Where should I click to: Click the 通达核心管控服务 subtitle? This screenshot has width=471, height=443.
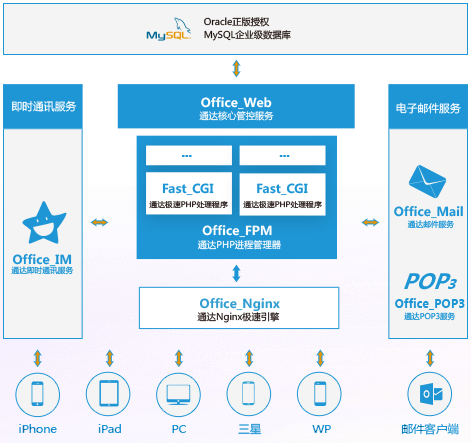(x=236, y=116)
